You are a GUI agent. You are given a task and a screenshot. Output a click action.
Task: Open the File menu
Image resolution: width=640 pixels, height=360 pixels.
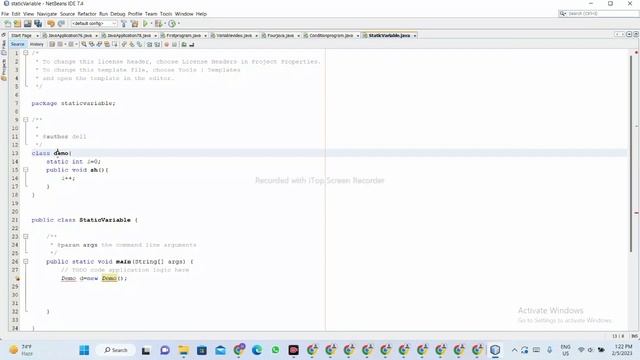tap(5, 14)
